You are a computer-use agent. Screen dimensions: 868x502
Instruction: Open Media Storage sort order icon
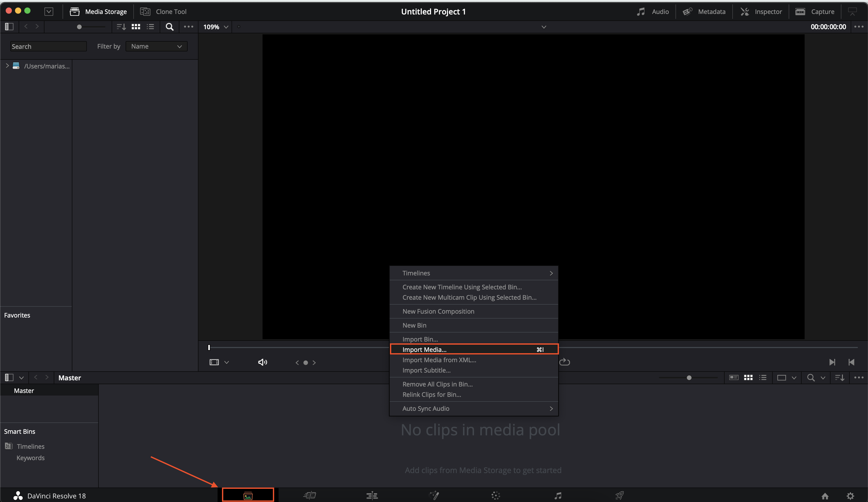pyautogui.click(x=121, y=27)
